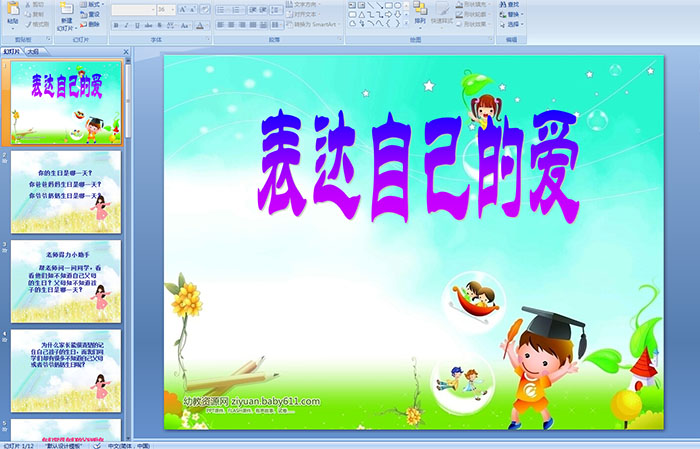Click the Find (查找) icon
700x449 pixels.
click(512, 4)
